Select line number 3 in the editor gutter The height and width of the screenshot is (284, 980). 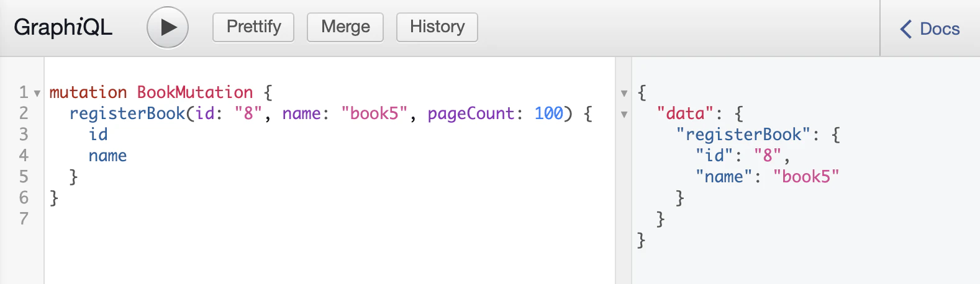24,135
